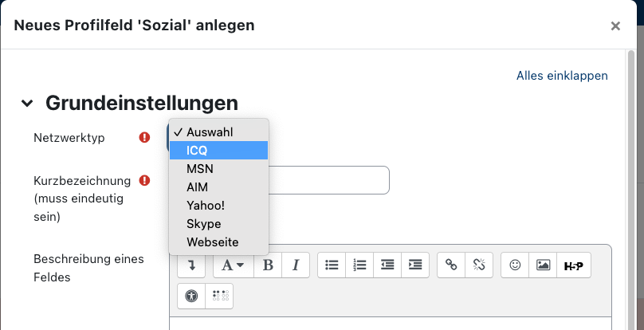Insert a hyperlink via the link icon
This screenshot has width=644, height=330.
(451, 265)
